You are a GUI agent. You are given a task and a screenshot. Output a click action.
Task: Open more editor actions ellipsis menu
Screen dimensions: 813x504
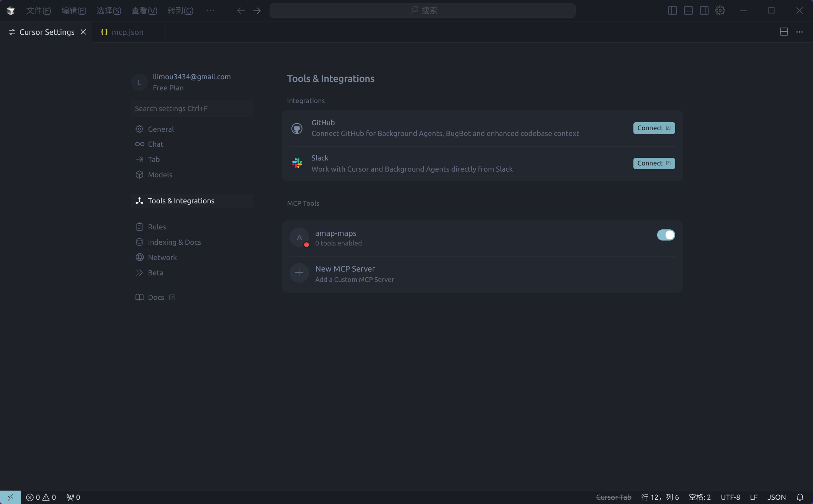pyautogui.click(x=800, y=32)
